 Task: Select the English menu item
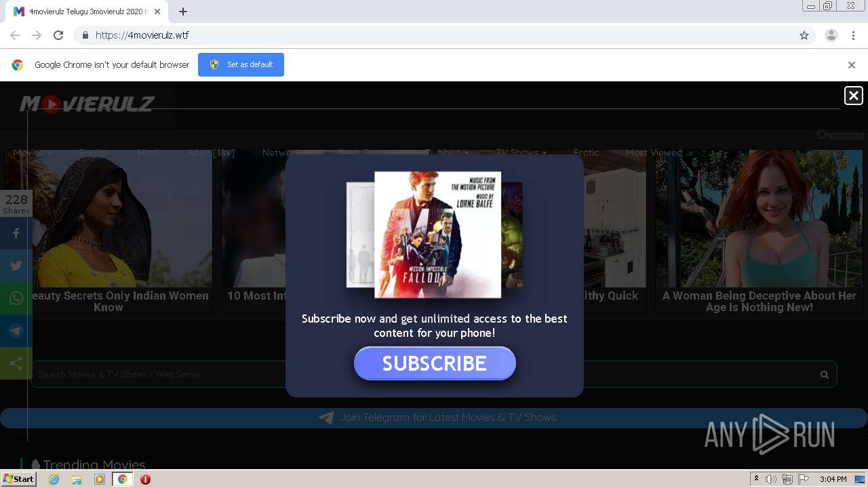point(96,152)
